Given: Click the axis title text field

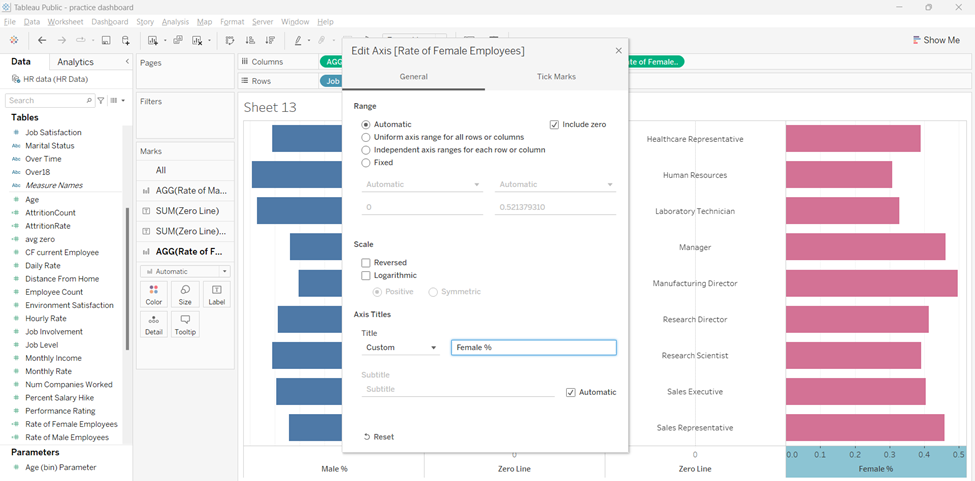Looking at the screenshot, I should tap(533, 348).
